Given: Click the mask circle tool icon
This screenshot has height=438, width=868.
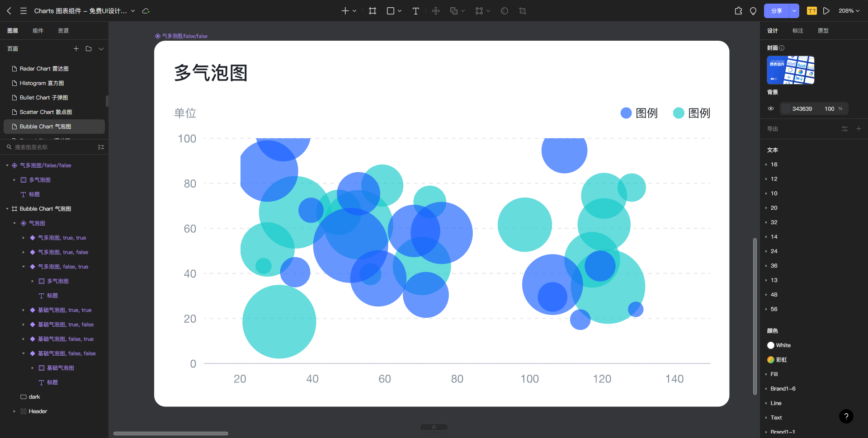Looking at the screenshot, I should pyautogui.click(x=505, y=11).
